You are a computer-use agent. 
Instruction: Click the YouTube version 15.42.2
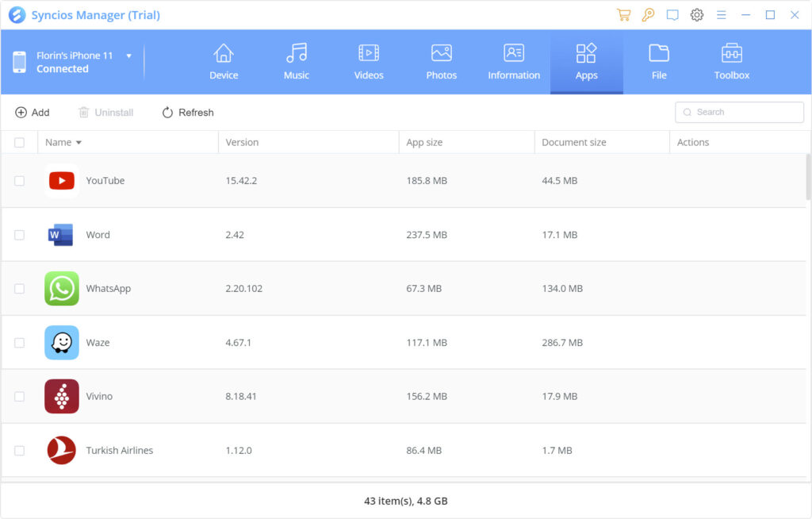(x=241, y=180)
